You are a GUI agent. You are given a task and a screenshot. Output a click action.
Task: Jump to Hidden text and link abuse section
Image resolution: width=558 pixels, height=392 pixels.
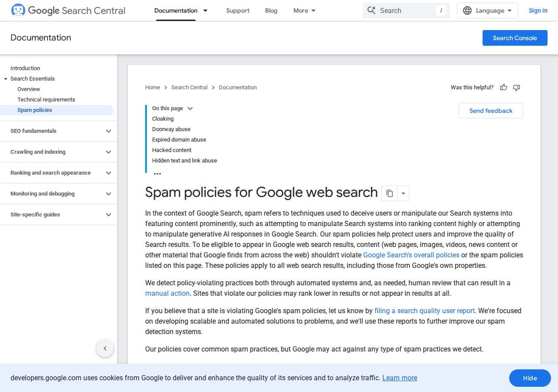click(184, 161)
